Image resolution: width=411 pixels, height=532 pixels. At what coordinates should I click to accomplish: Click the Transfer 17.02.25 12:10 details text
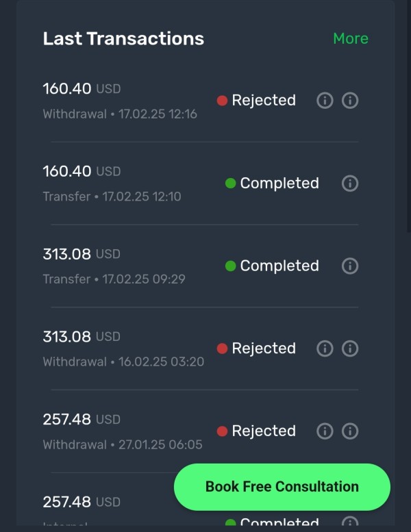point(112,197)
